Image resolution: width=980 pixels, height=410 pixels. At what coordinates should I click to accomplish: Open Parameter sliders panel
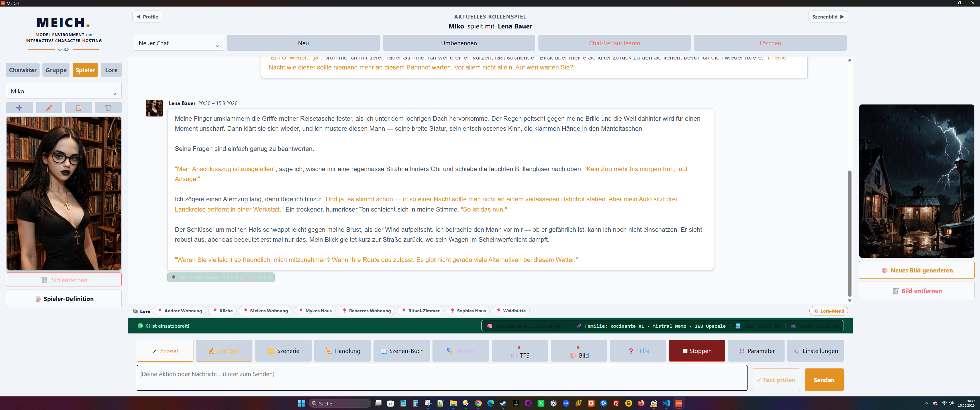tap(756, 351)
